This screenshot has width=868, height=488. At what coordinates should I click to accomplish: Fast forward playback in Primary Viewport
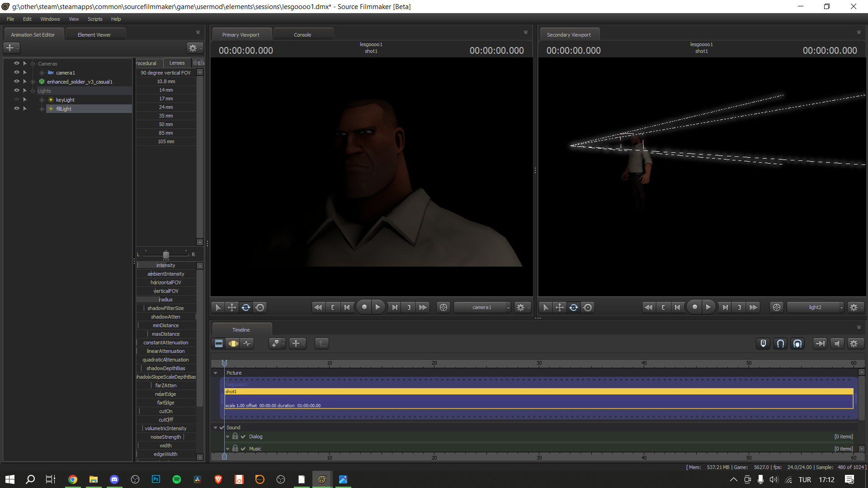pyautogui.click(x=423, y=307)
